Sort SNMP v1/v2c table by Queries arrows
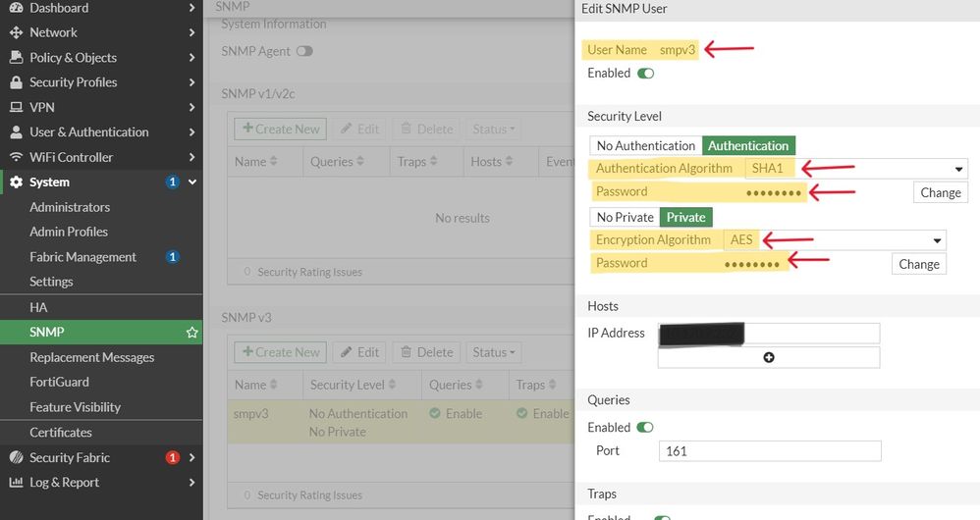The height and width of the screenshot is (520, 980). coord(360,161)
